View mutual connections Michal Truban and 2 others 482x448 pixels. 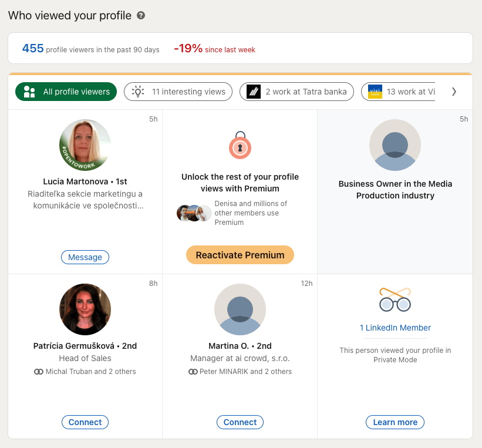90,372
